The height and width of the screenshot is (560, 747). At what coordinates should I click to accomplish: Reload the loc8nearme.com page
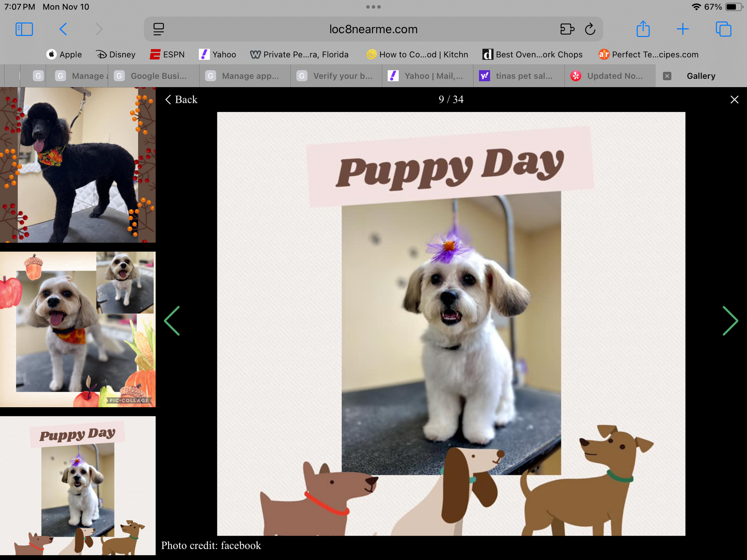[x=590, y=29]
